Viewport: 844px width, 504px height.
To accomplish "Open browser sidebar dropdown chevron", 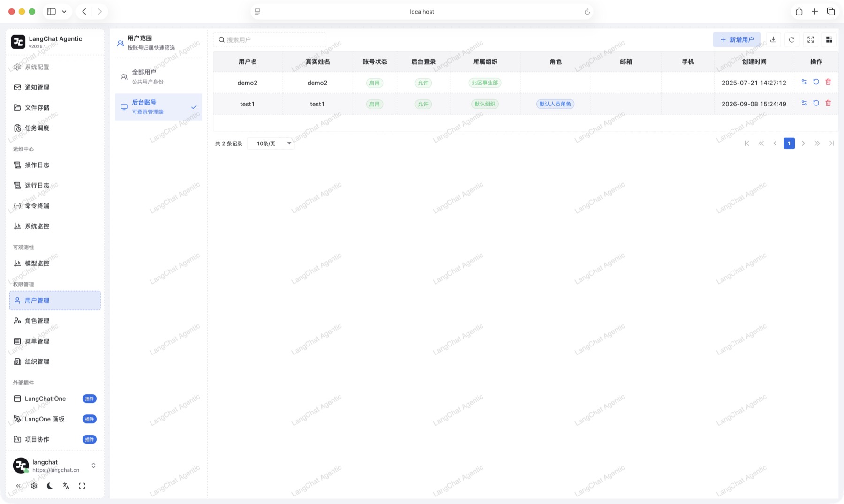I will point(64,12).
